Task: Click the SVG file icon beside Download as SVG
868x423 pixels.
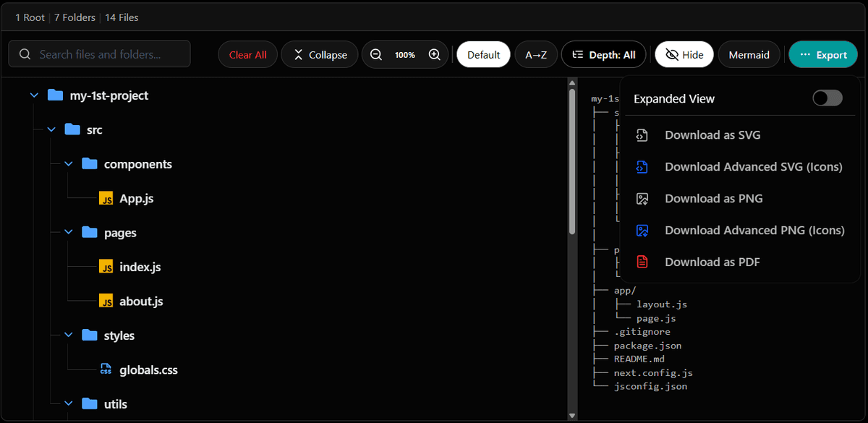Action: (642, 135)
